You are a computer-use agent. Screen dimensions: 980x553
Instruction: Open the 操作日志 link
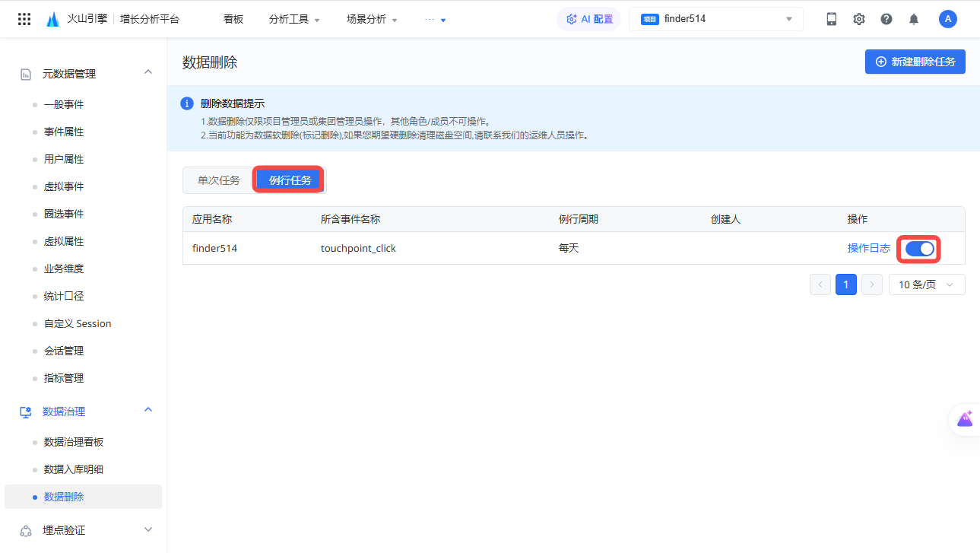point(868,249)
